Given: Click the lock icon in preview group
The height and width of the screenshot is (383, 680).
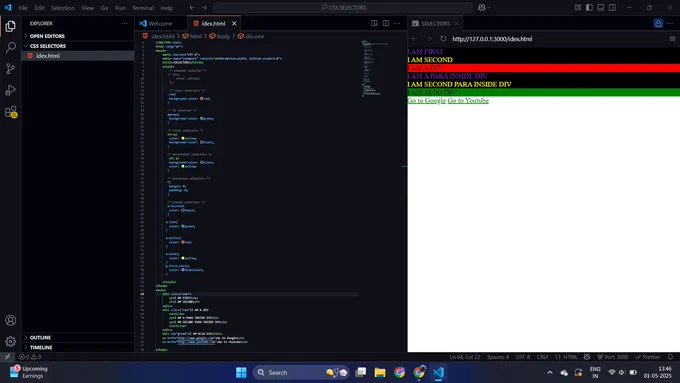Looking at the screenshot, I should 658,23.
